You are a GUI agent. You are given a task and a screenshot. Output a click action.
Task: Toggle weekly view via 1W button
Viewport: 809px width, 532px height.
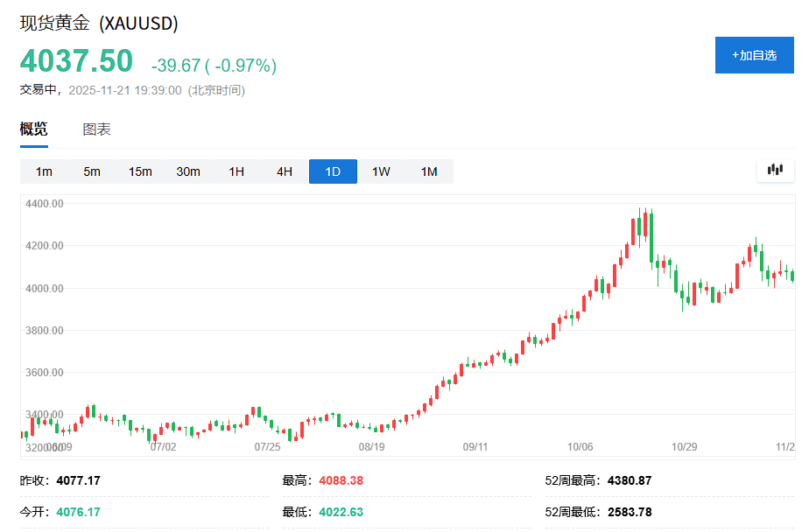tap(381, 171)
